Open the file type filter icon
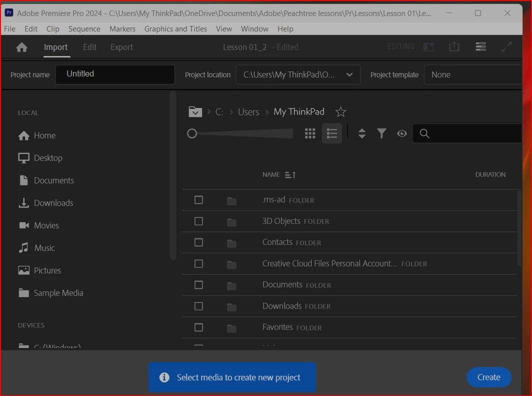The width and height of the screenshot is (532, 396). coord(381,133)
